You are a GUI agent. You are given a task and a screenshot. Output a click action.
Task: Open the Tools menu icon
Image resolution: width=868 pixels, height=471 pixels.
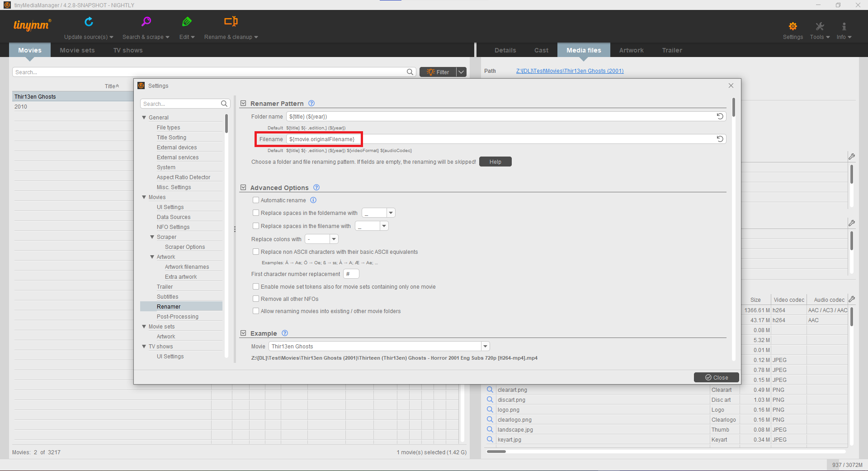pyautogui.click(x=819, y=27)
